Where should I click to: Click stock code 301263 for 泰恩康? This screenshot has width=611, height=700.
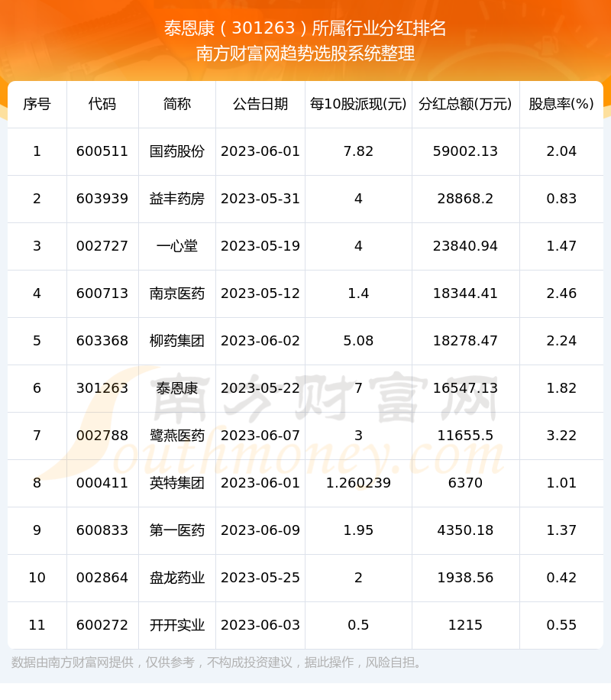click(102, 388)
